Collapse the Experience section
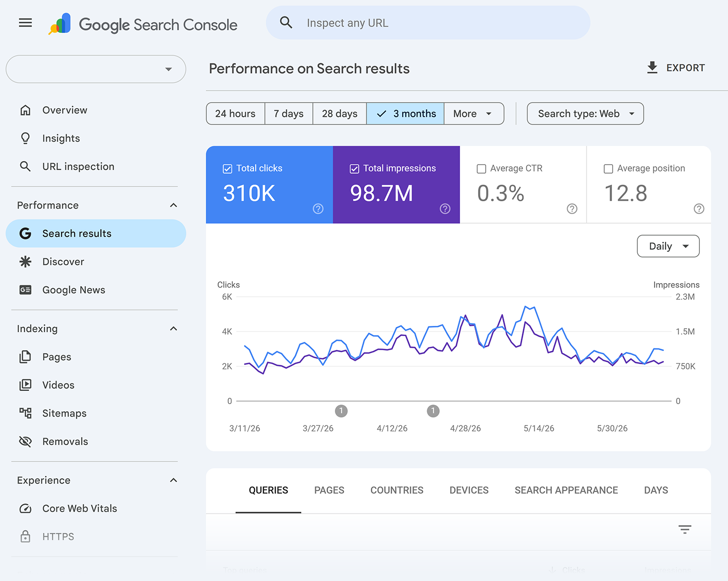The image size is (728, 581). coord(173,480)
